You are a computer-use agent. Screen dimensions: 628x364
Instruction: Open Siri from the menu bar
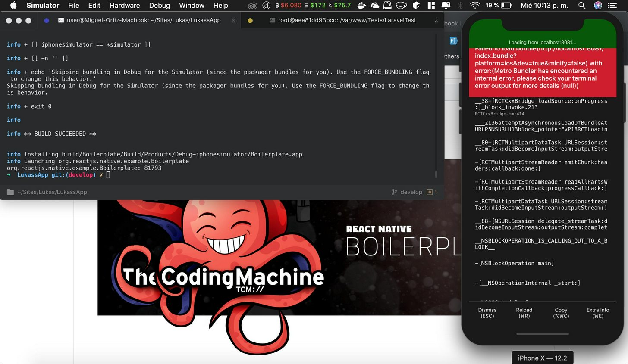coord(598,6)
